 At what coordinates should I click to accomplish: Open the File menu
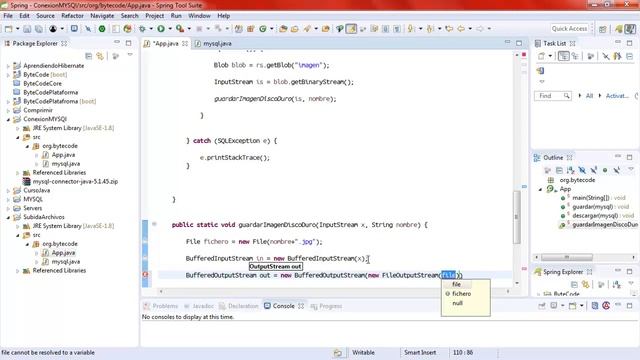pos(8,16)
